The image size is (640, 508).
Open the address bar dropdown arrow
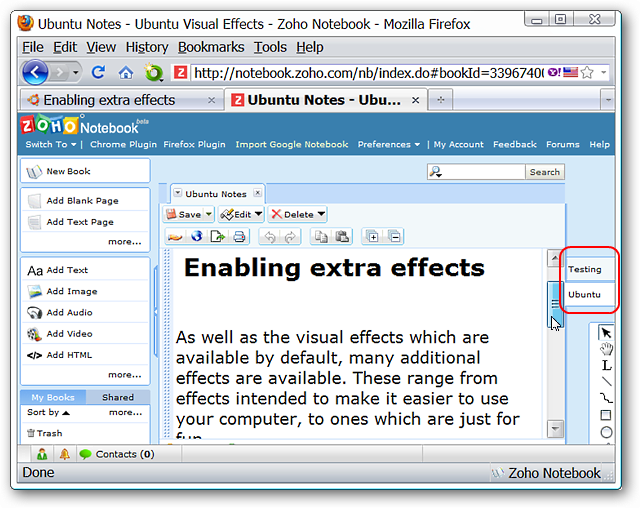click(604, 73)
